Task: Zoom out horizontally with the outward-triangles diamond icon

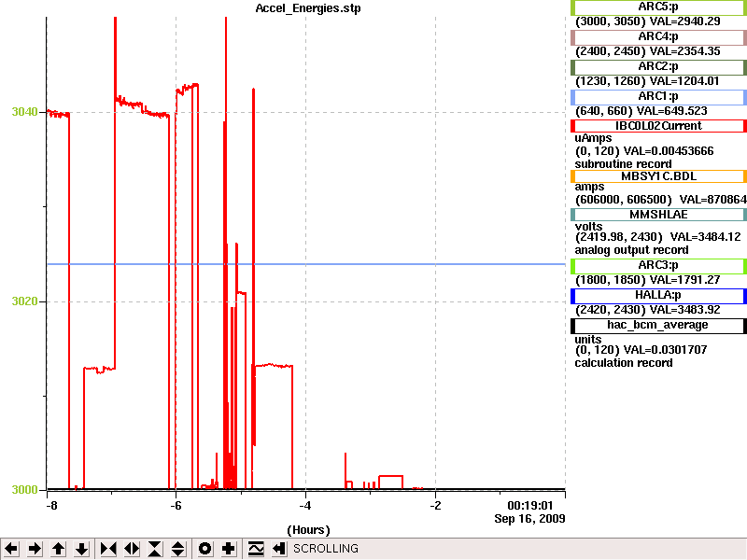Action: [132, 549]
